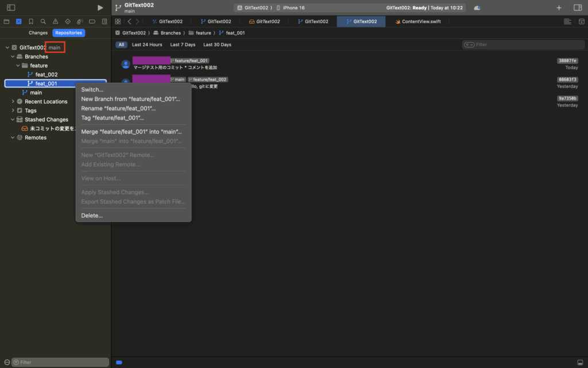
Task: Click commit hash 38807fe
Action: pos(567,61)
